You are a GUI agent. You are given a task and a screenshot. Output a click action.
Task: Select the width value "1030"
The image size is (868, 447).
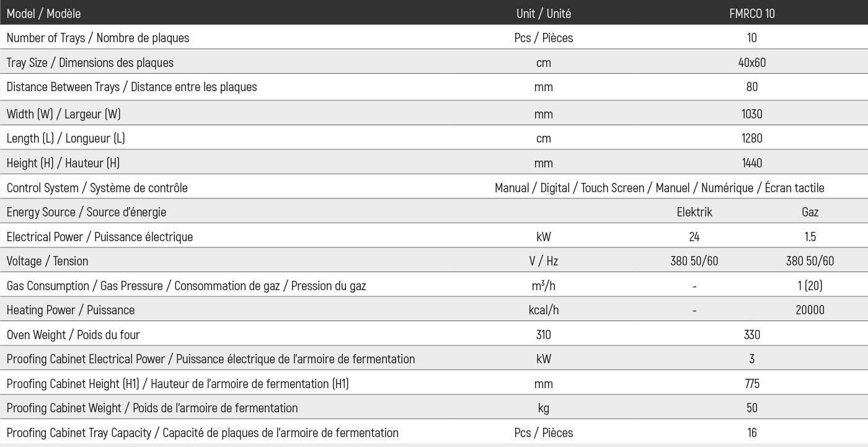751,114
